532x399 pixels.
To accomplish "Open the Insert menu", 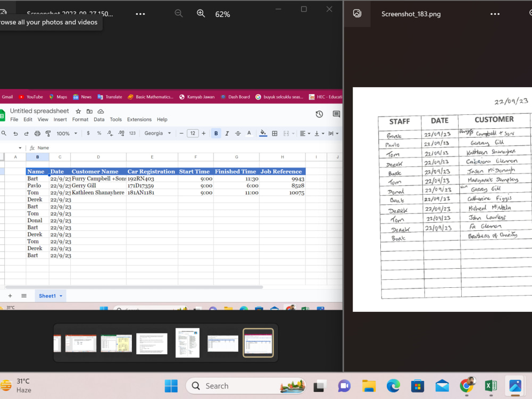I will pos(60,119).
